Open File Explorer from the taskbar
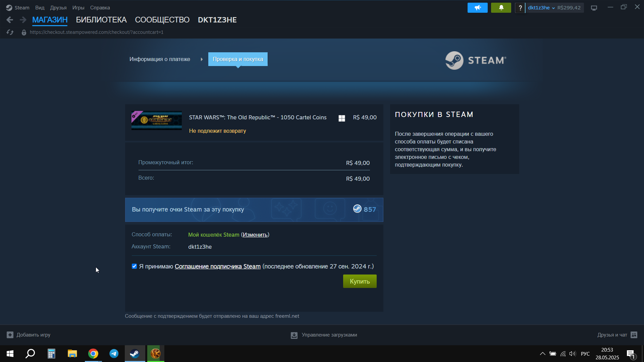Image resolution: width=644 pixels, height=362 pixels. [72, 354]
